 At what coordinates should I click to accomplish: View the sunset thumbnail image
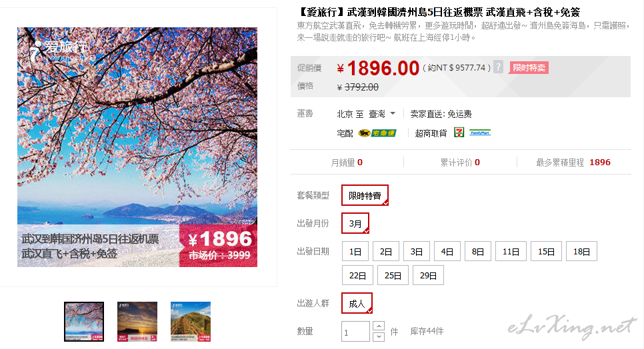point(137,322)
